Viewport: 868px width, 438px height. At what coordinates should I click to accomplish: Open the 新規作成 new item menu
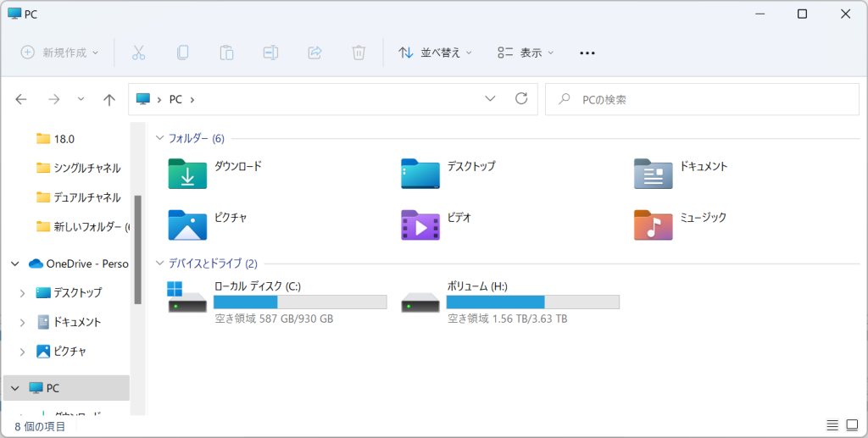click(59, 53)
